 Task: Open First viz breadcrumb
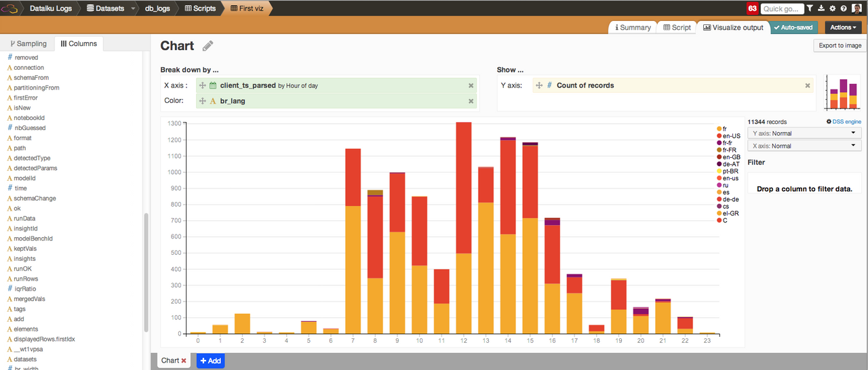(248, 9)
